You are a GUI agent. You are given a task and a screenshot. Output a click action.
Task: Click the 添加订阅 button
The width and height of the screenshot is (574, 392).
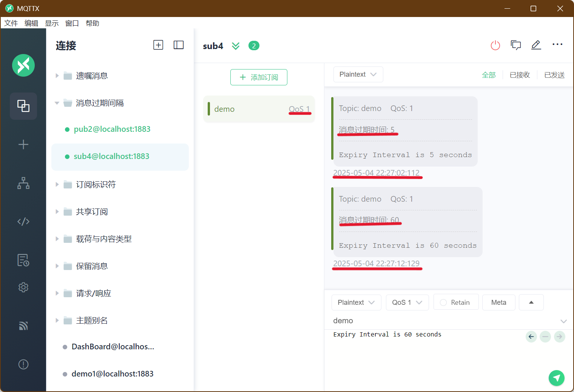click(259, 77)
